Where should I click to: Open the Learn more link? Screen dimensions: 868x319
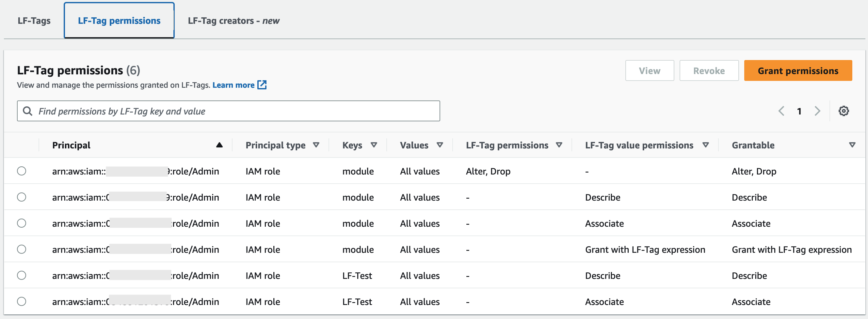[233, 85]
